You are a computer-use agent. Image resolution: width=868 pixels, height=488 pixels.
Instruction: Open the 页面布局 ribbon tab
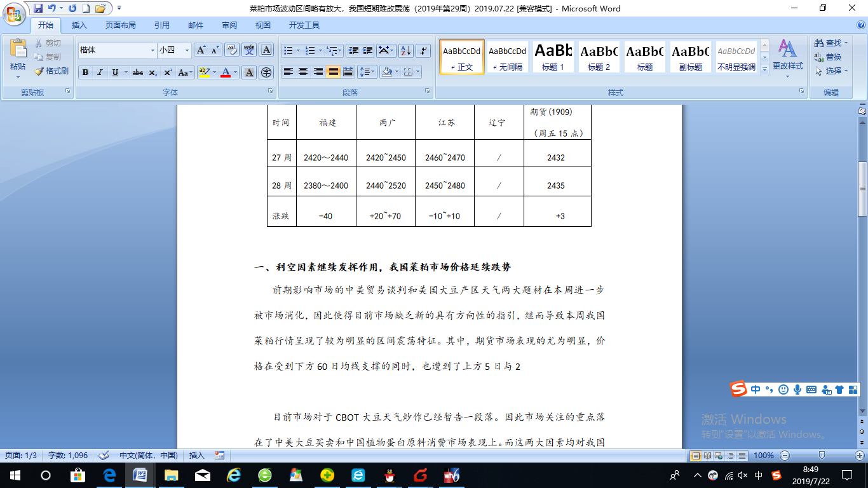(x=121, y=25)
